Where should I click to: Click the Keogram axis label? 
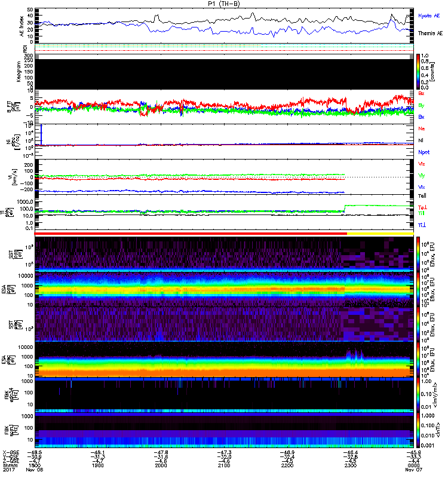tap(19, 72)
